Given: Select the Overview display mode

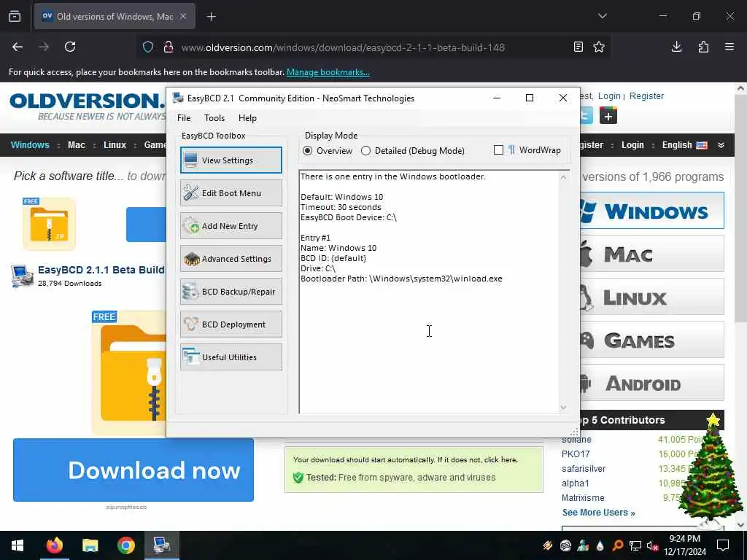Looking at the screenshot, I should (x=328, y=150).
